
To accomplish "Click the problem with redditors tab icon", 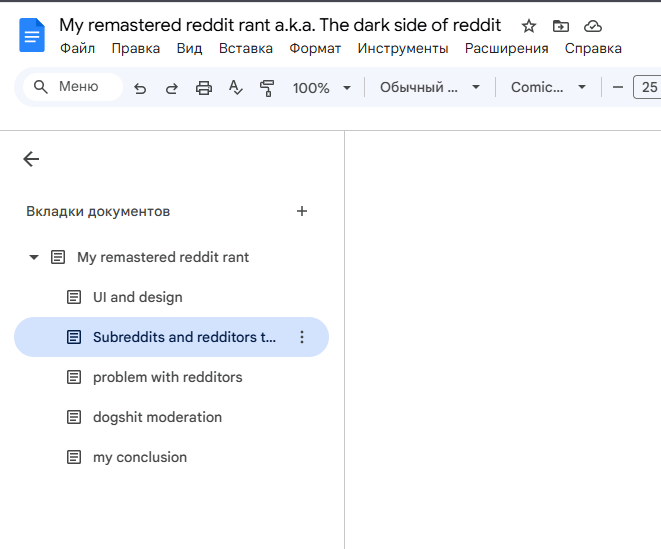I will click(x=74, y=377).
